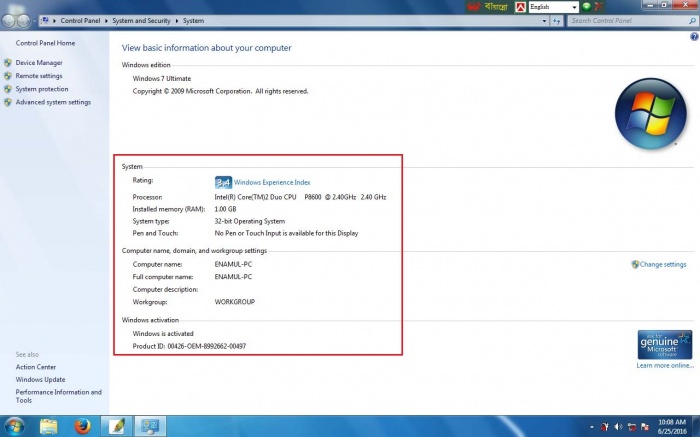The image size is (700, 437).
Task: Click the Product ID 00426-OEM-8992662-00497 text
Action: pyautogui.click(x=189, y=346)
